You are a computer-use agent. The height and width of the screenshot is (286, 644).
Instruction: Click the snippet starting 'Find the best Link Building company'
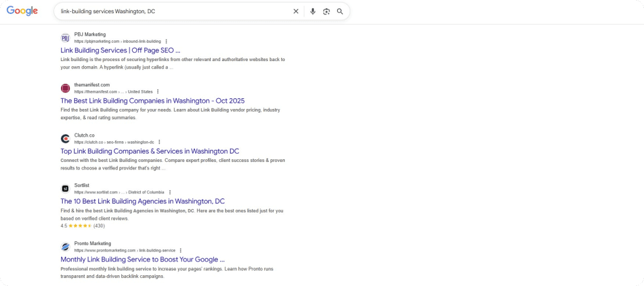point(170,114)
